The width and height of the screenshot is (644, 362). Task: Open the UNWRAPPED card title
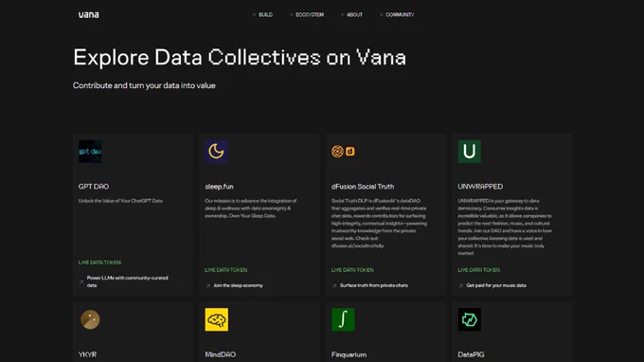click(480, 187)
